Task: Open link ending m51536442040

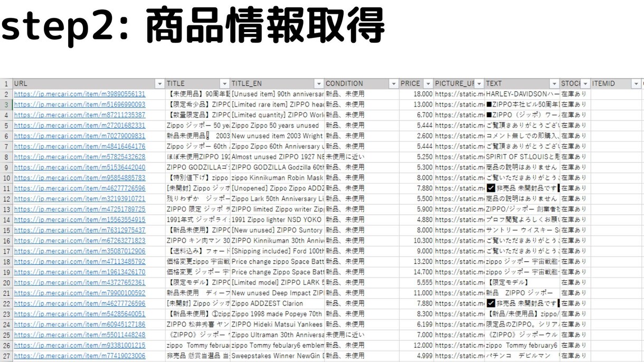Action: [80, 167]
